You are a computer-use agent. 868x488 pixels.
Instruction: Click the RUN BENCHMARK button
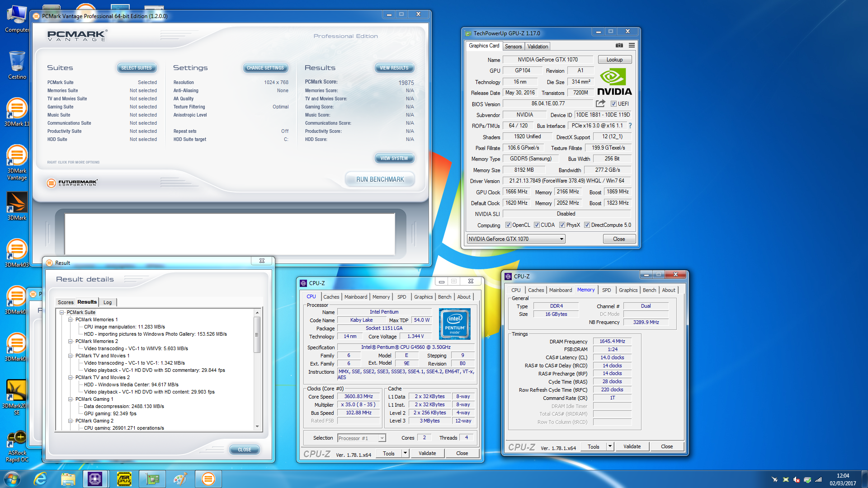[380, 179]
